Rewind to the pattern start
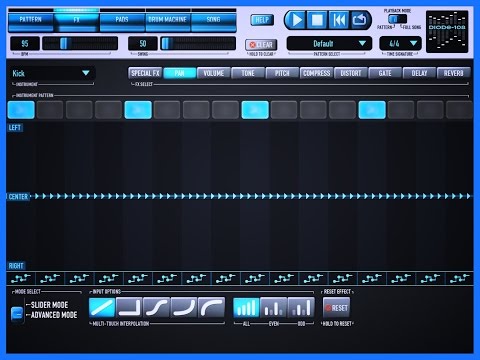Viewport: 480px width, 360px height. coord(339,20)
